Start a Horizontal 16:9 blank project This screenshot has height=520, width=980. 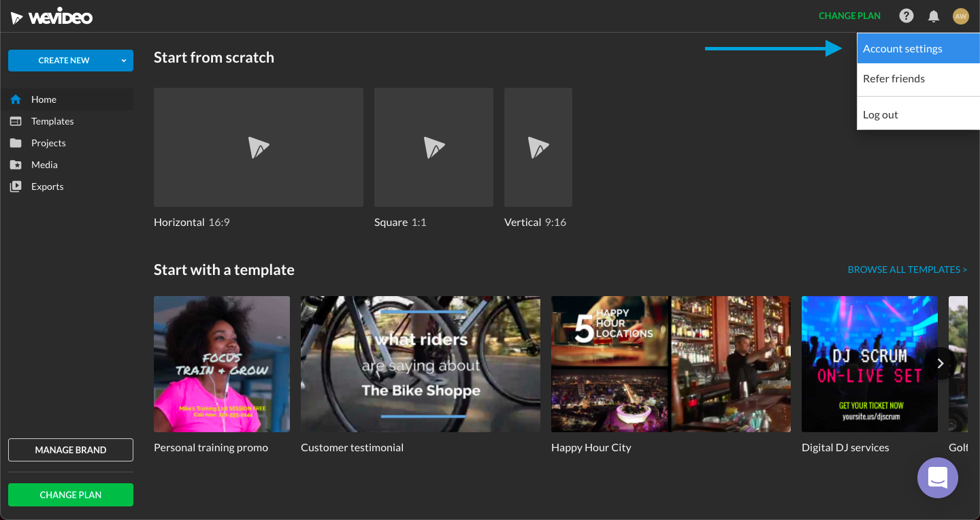[259, 147]
